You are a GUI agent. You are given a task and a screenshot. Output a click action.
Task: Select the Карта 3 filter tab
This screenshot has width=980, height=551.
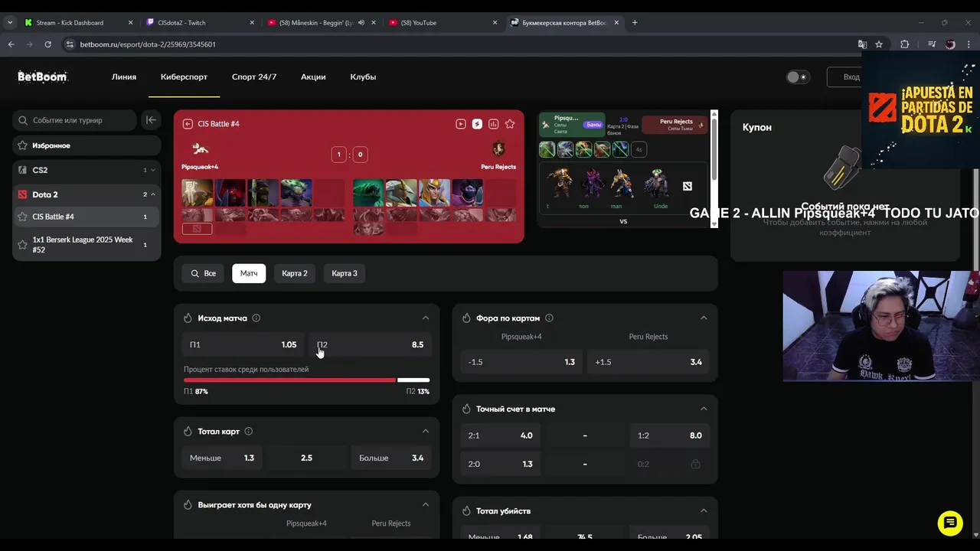click(345, 273)
